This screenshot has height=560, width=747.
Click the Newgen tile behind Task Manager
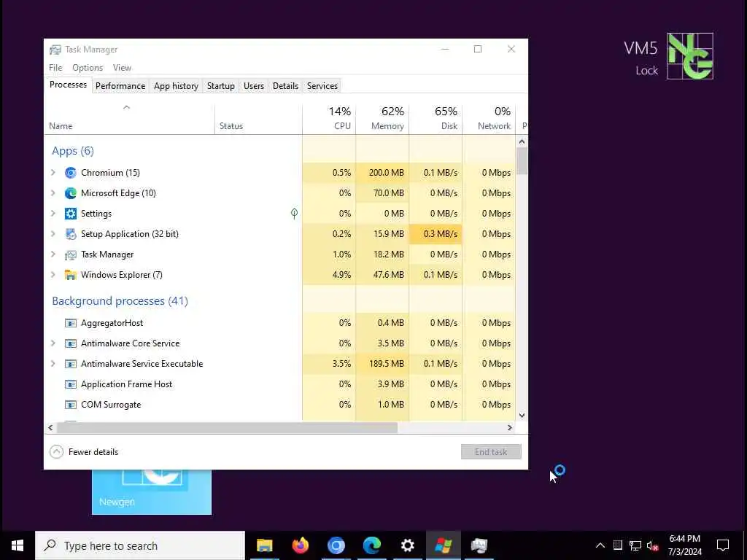(x=152, y=492)
